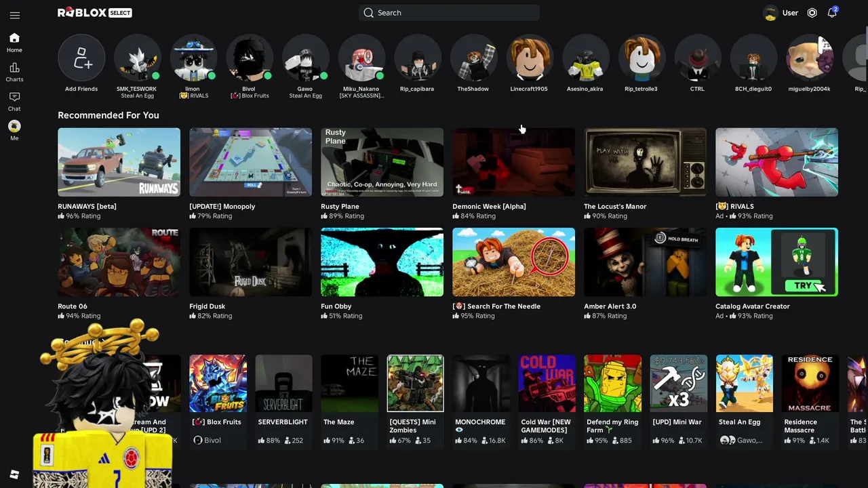Open friend Linecraft1905's avatar

[529, 58]
